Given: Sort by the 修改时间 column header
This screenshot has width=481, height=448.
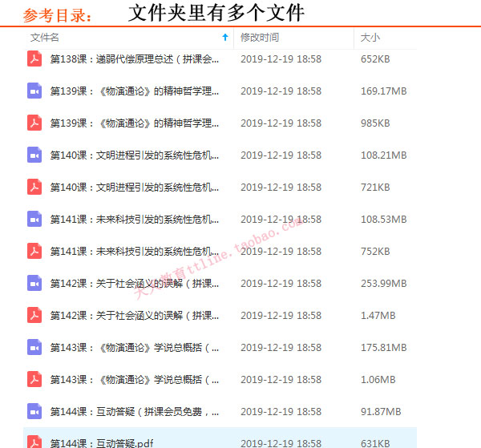Looking at the screenshot, I should click(x=260, y=38).
